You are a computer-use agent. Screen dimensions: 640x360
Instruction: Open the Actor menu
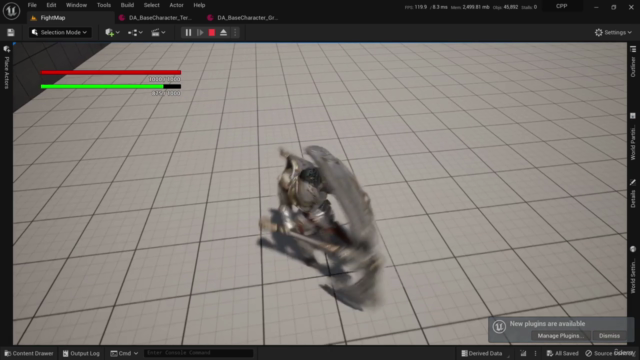[x=176, y=5]
